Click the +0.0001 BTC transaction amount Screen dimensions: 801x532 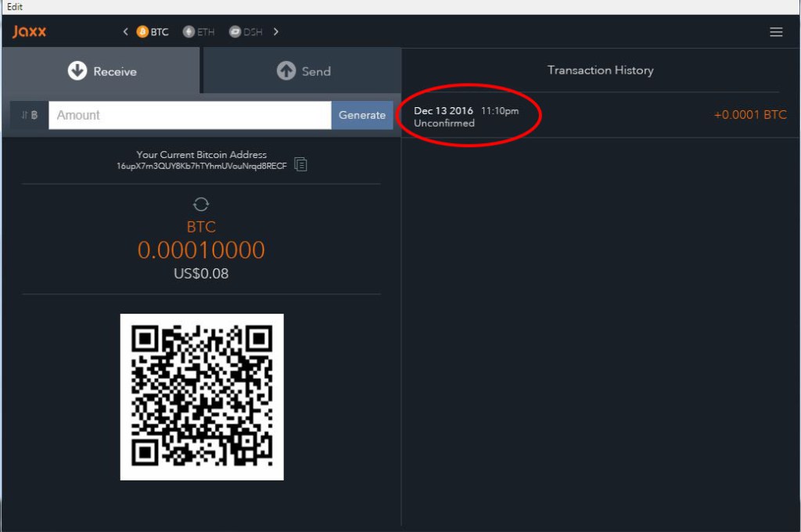click(x=751, y=114)
